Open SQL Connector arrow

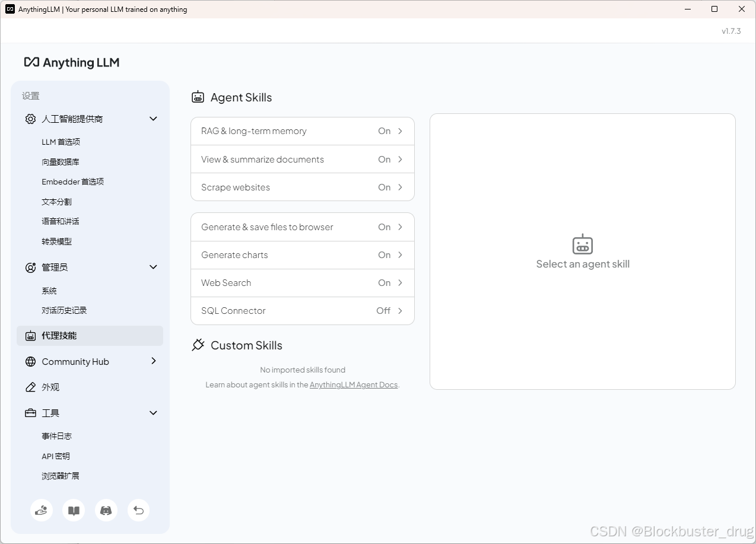click(x=401, y=310)
